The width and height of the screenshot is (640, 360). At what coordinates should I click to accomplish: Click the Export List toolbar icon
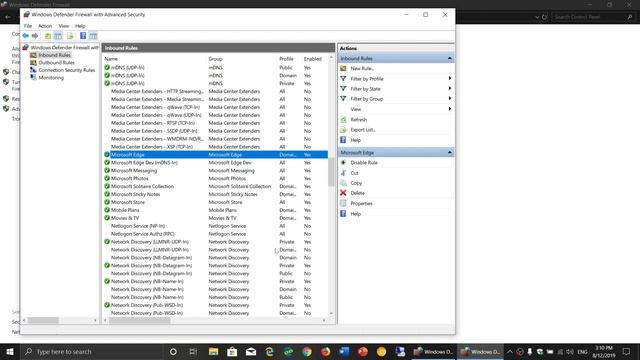(70, 36)
